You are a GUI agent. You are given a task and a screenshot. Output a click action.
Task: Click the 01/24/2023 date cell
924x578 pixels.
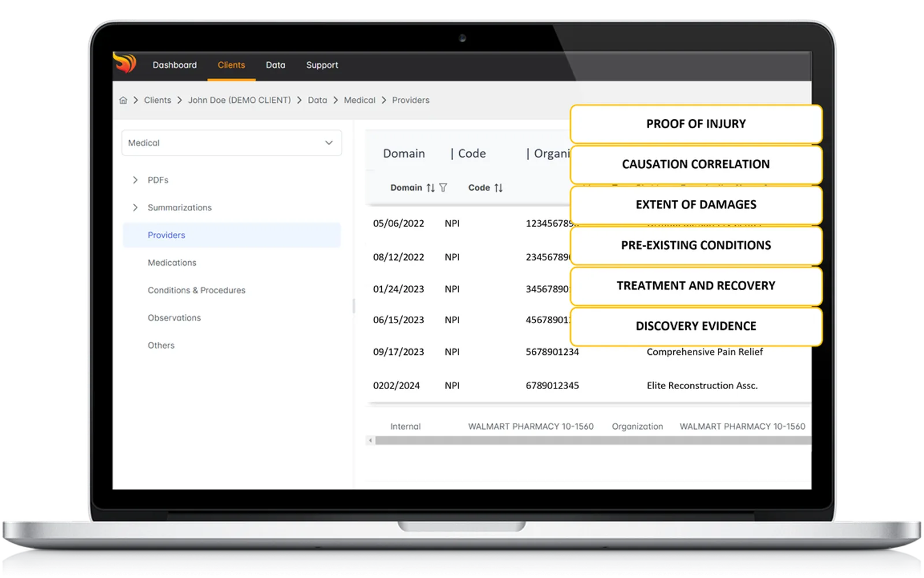(x=398, y=289)
